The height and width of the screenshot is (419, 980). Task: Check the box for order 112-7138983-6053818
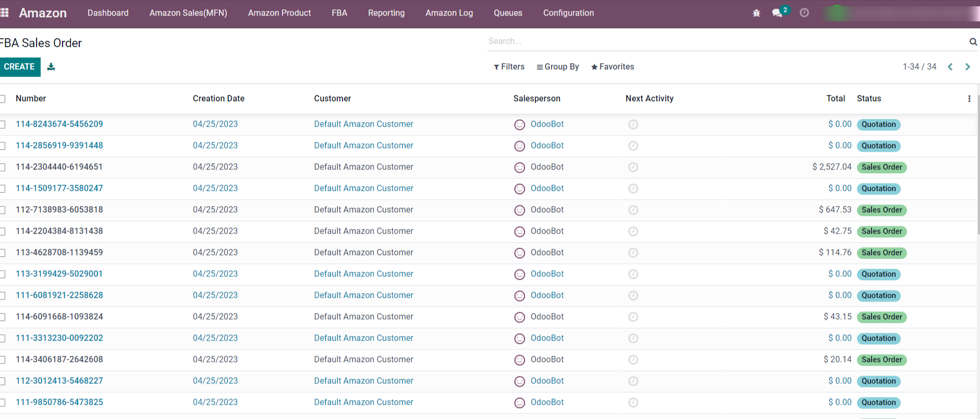click(2, 210)
